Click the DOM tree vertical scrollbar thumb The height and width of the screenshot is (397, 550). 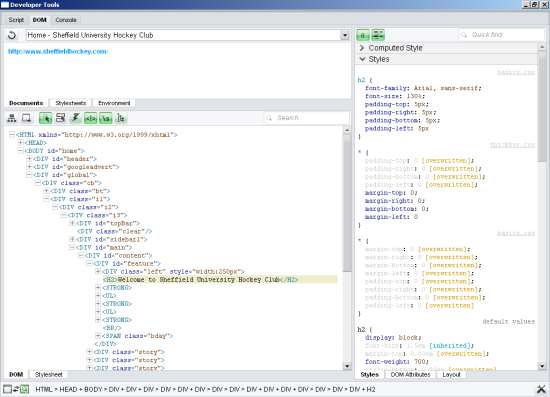click(347, 202)
